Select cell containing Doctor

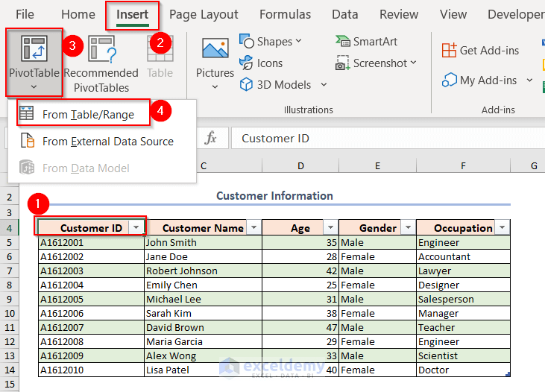463,370
